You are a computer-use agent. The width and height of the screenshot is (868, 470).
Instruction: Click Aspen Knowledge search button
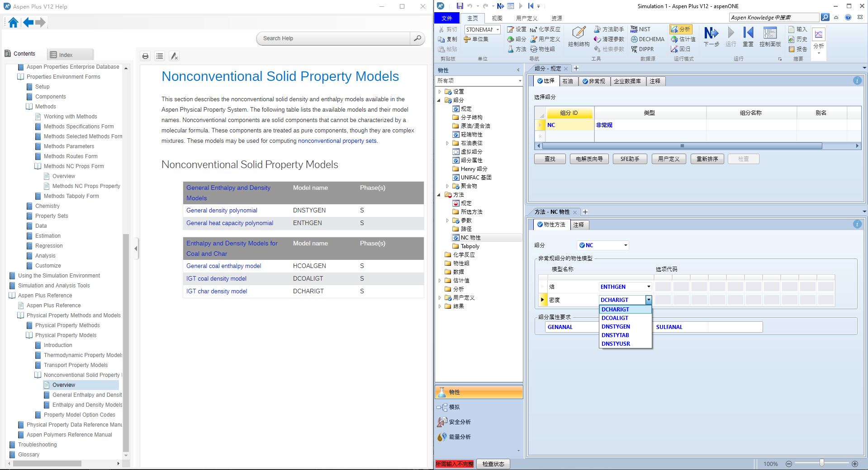pos(825,17)
